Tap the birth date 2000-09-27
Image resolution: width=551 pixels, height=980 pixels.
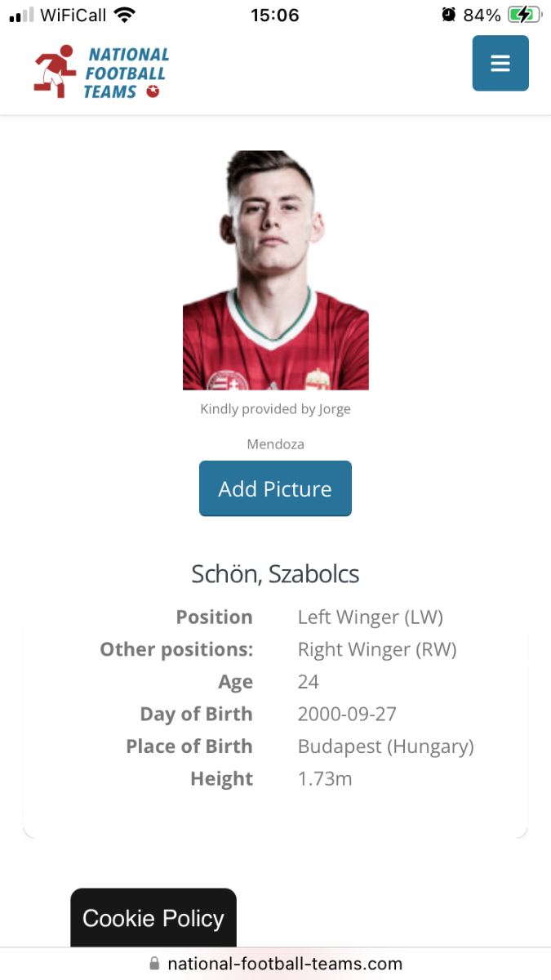pyautogui.click(x=347, y=715)
